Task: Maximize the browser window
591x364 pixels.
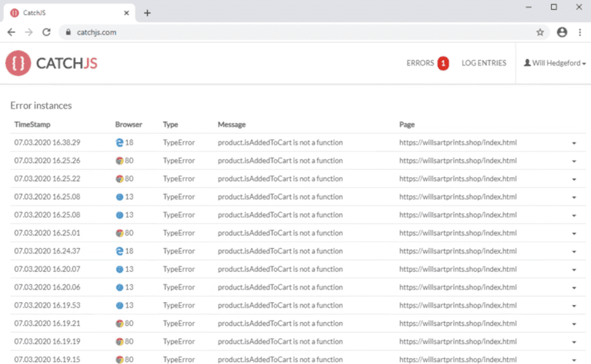Action: click(x=553, y=7)
